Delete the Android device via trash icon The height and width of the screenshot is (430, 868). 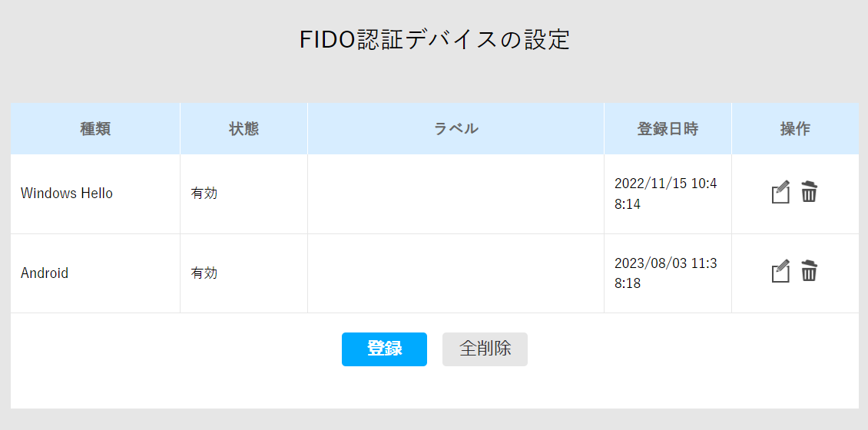coord(809,270)
